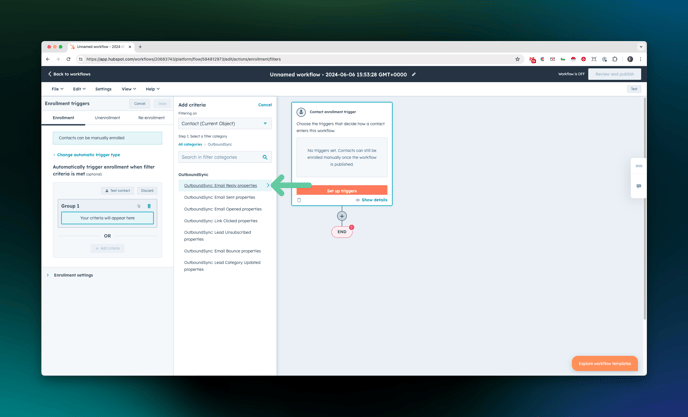Click the green extension icon in toolbar

tap(563, 59)
